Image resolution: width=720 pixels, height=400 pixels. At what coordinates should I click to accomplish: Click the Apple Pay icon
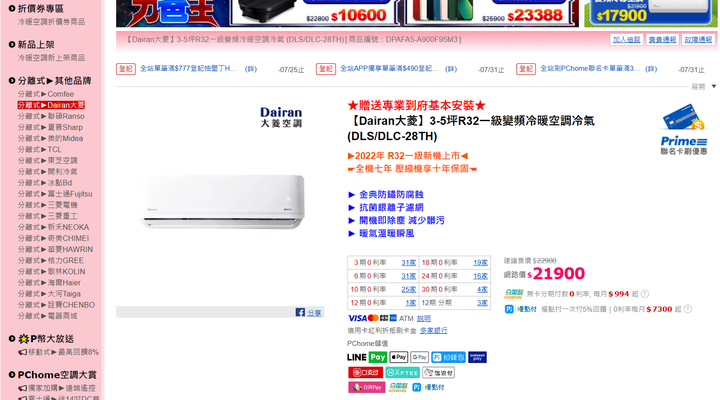click(399, 357)
